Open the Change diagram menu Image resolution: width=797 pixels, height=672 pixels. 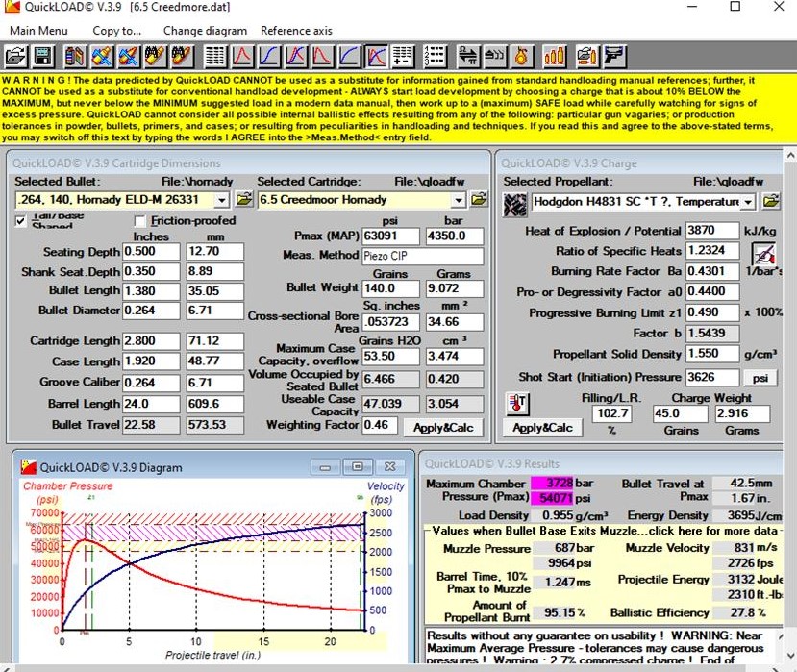click(205, 31)
